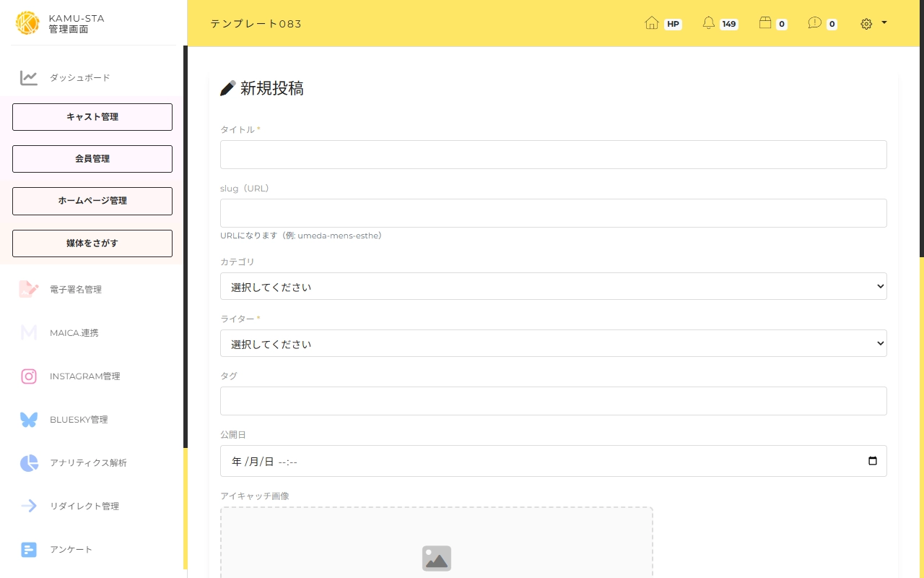
Task: Expand the settings dropdown caret
Action: tap(884, 22)
